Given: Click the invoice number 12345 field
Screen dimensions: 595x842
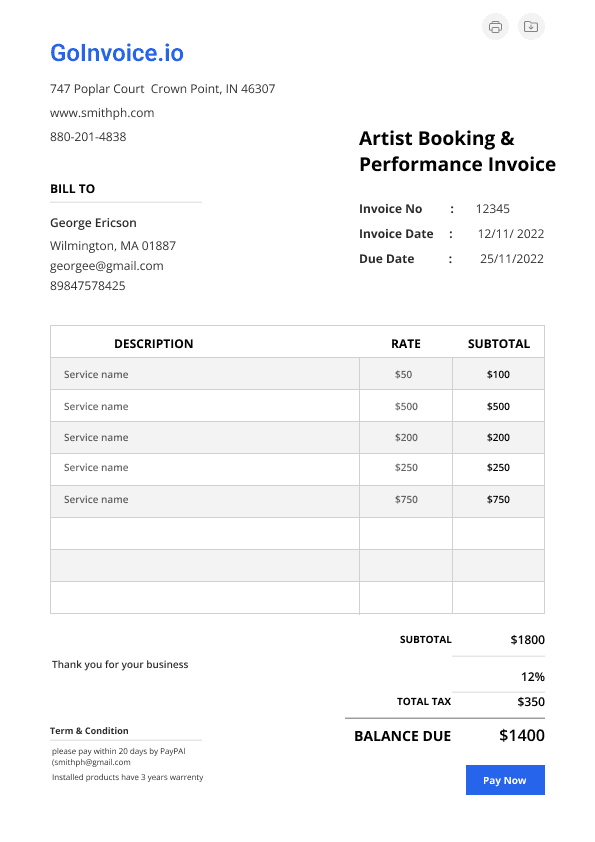Looking at the screenshot, I should click(492, 208).
